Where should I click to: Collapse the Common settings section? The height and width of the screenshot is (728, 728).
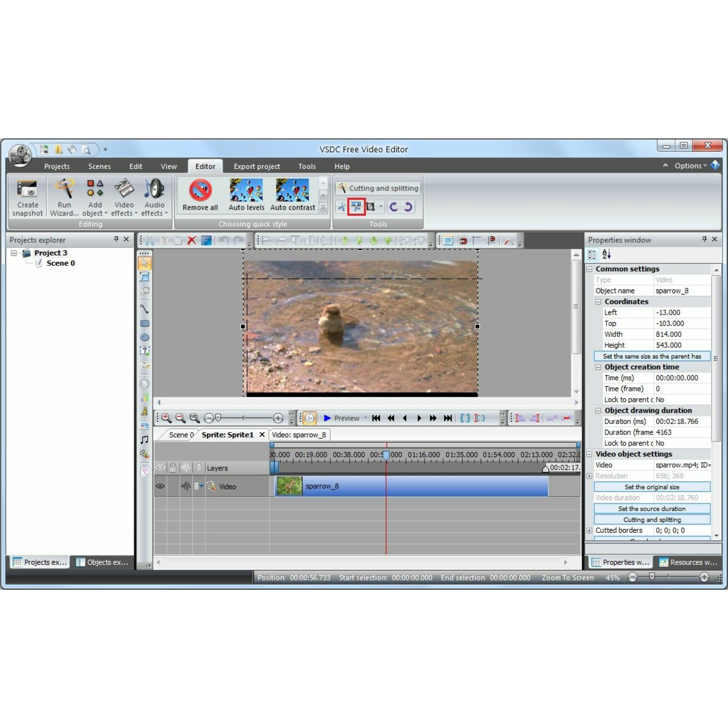click(x=590, y=269)
